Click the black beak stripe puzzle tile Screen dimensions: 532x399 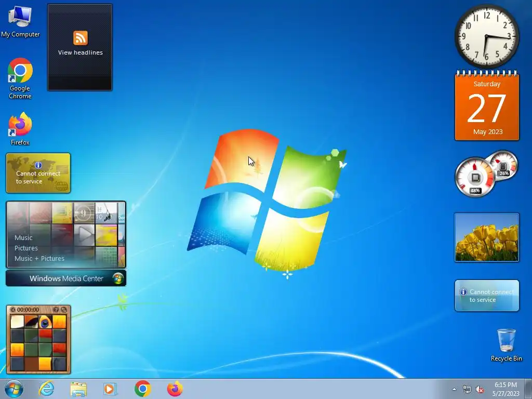coord(31,322)
